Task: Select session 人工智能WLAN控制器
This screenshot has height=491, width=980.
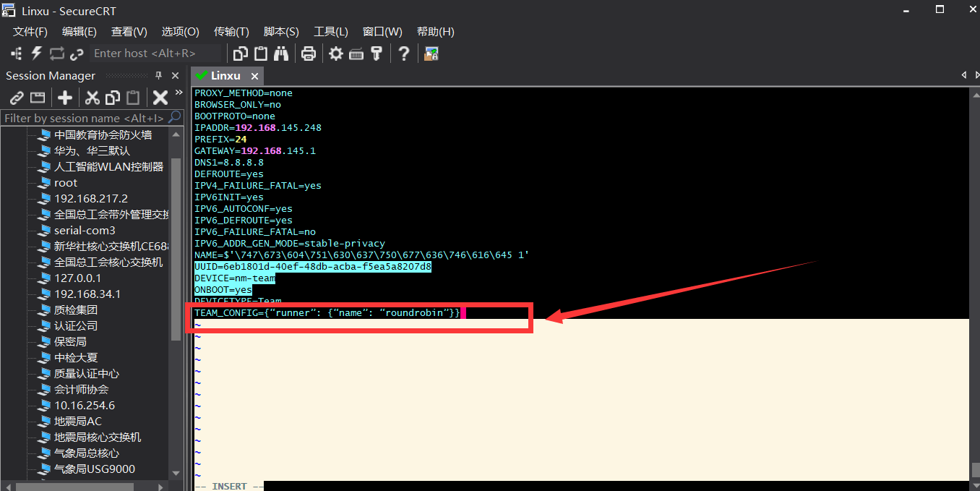Action: click(108, 166)
